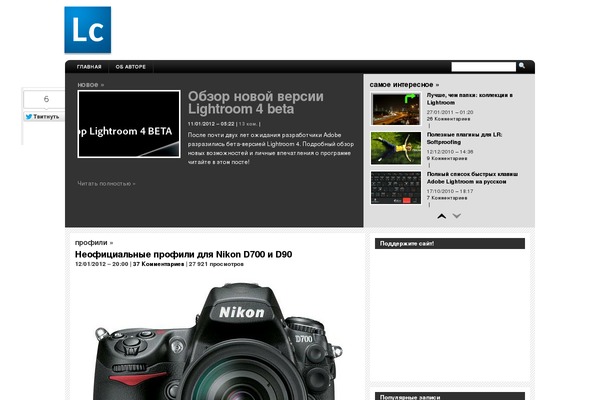Click the 9 Комментариев link
Screen dimensions: 600x400
tap(447, 158)
